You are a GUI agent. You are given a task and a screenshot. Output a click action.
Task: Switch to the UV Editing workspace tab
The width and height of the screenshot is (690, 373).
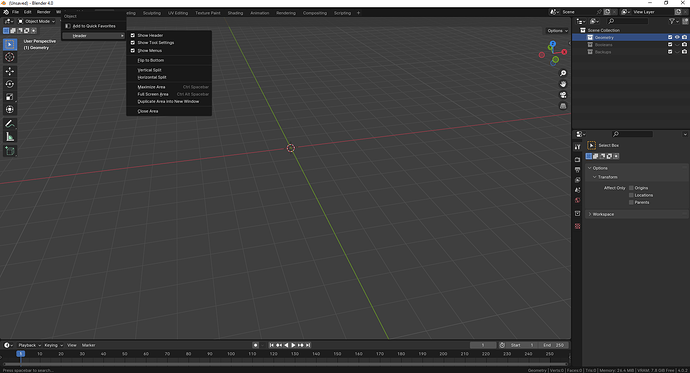[x=178, y=13]
